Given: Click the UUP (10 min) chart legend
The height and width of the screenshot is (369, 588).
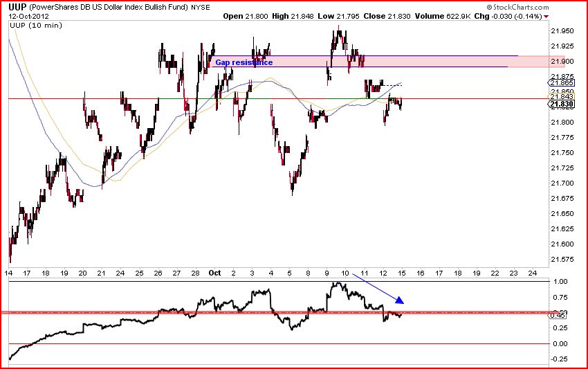Looking at the screenshot, I should coord(36,26).
